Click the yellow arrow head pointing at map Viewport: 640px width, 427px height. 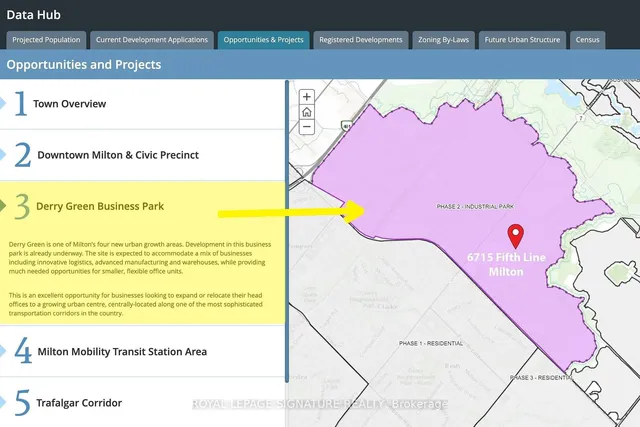point(353,212)
